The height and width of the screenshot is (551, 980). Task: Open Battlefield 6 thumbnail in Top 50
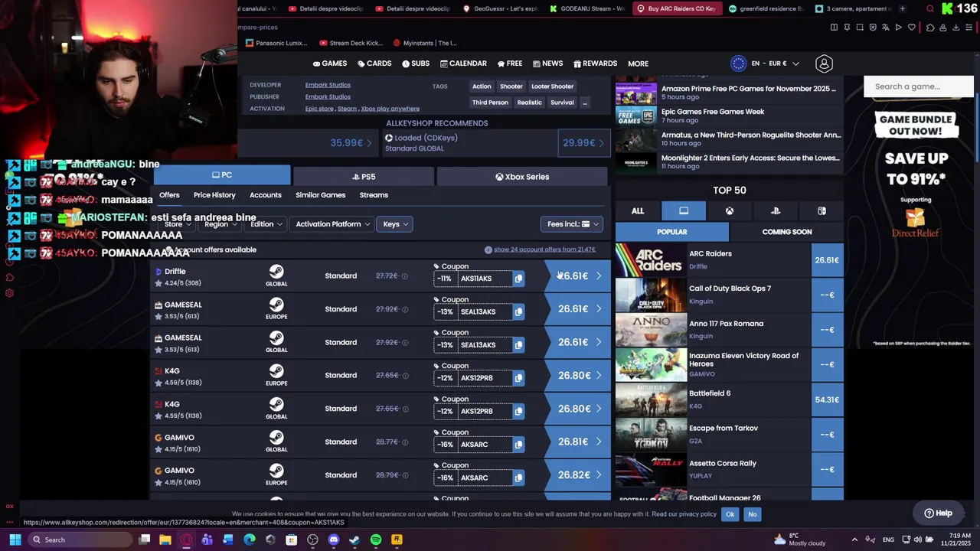(652, 399)
